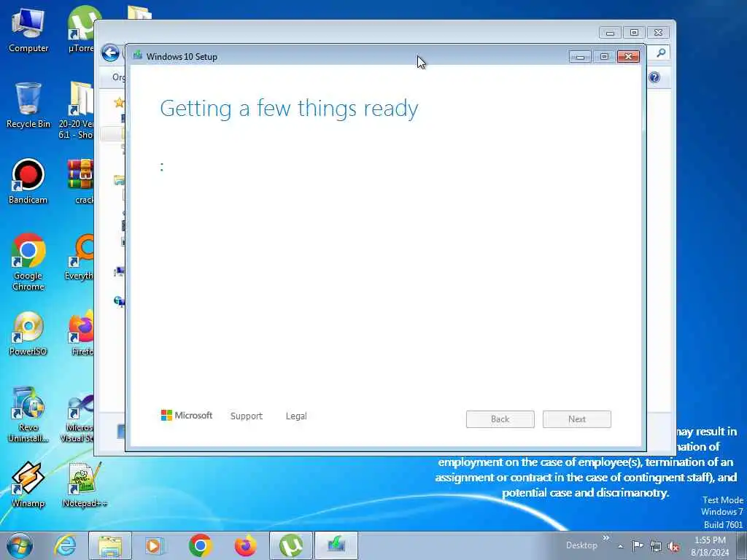Click the Windows Start orb
Image resolution: width=747 pixels, height=560 pixels.
(x=20, y=545)
